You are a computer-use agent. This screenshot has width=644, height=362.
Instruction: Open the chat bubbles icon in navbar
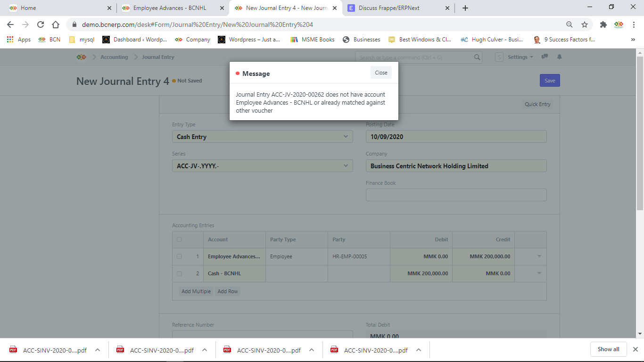(545, 57)
